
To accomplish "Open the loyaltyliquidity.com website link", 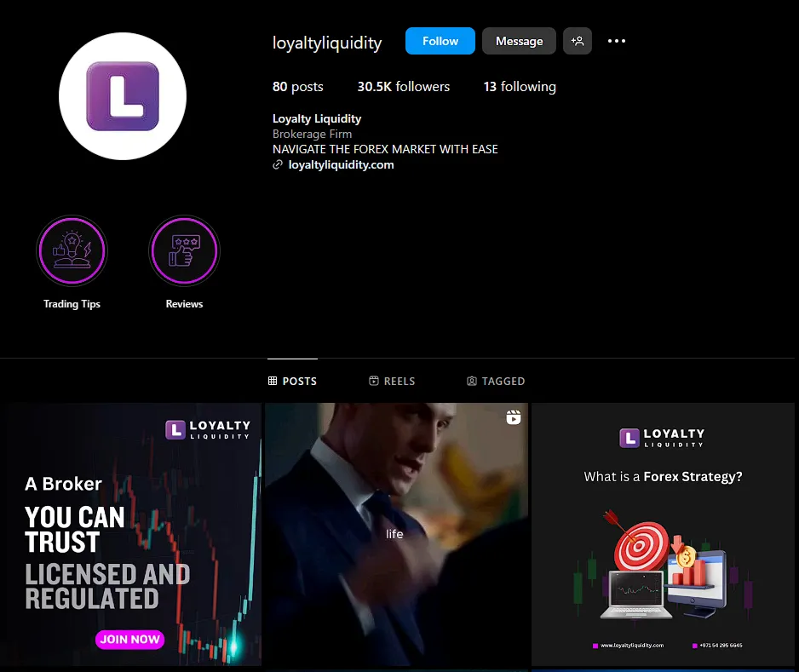I will pos(341,164).
